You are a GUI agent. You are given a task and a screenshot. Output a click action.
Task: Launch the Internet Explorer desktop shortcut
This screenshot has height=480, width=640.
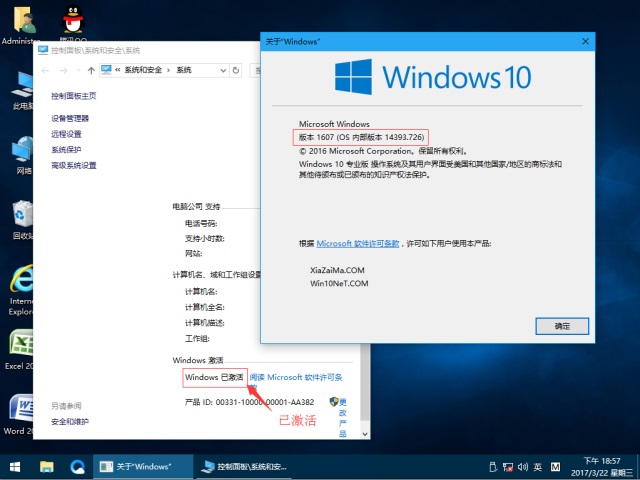[22, 282]
